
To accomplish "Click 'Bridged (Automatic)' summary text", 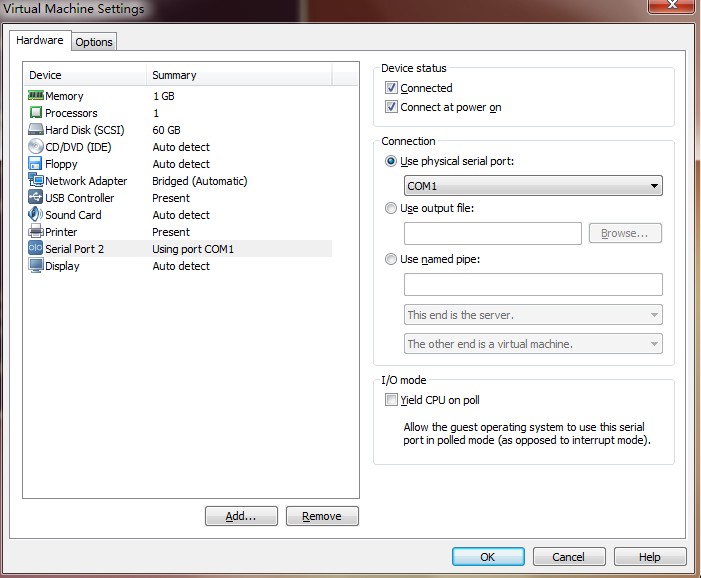I will (x=200, y=181).
